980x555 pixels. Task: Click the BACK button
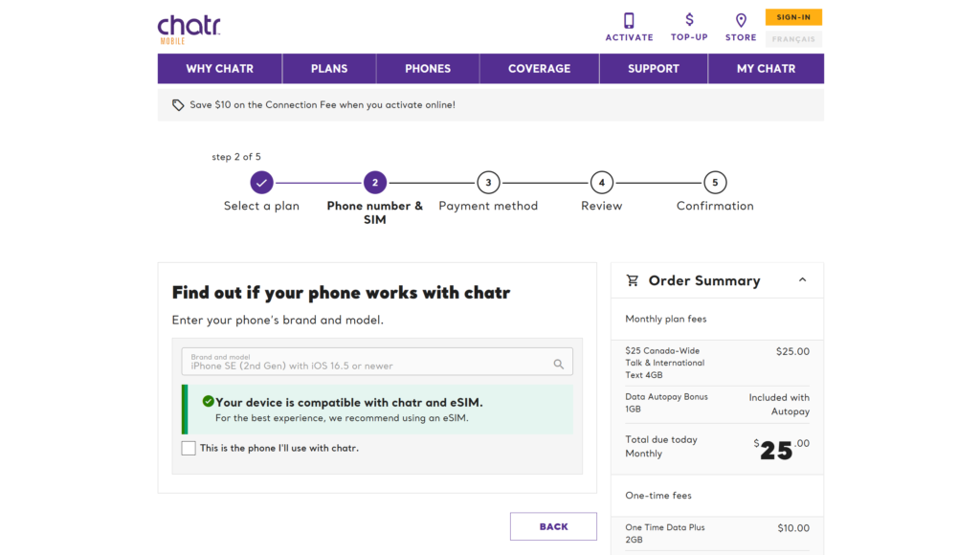click(x=553, y=525)
